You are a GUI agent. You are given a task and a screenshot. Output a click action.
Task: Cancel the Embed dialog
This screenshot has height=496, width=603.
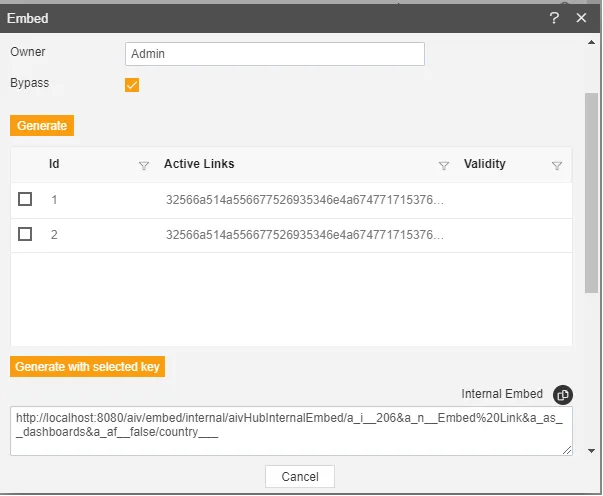300,476
